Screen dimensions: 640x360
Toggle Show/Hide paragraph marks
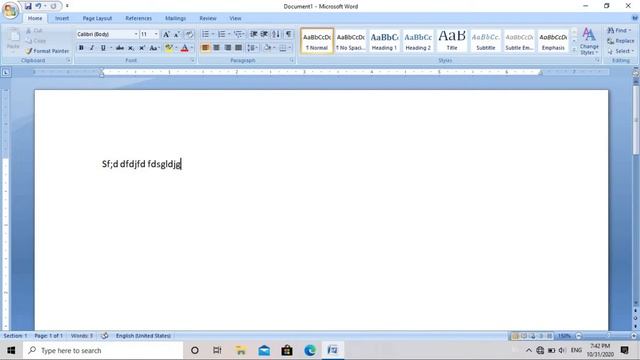[288, 34]
